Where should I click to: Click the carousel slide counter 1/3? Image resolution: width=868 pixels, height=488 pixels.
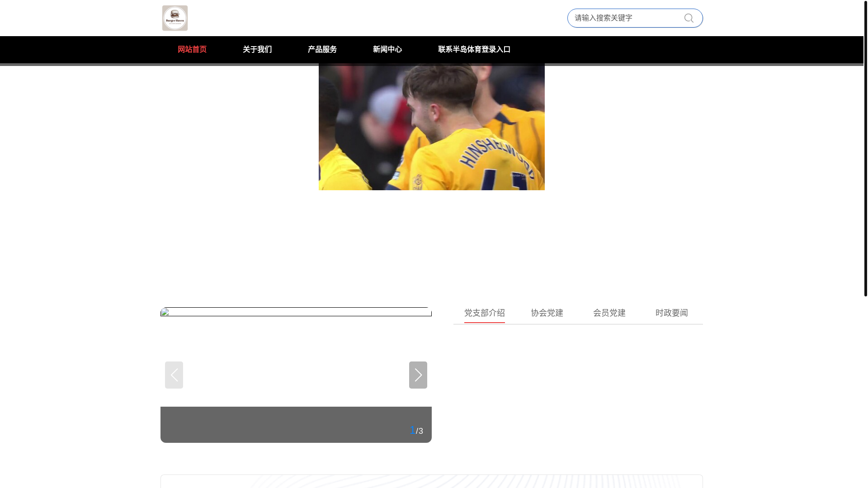tap(416, 430)
